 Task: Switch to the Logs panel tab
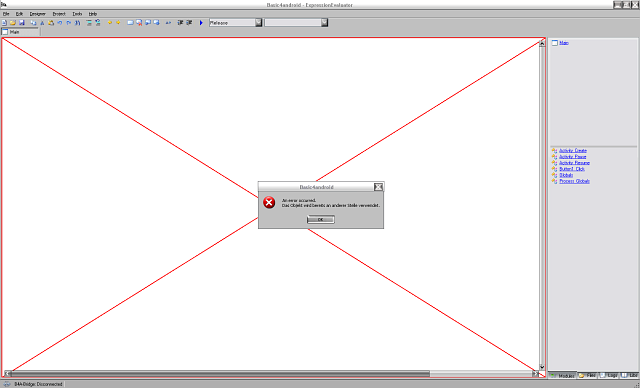[x=609, y=375]
